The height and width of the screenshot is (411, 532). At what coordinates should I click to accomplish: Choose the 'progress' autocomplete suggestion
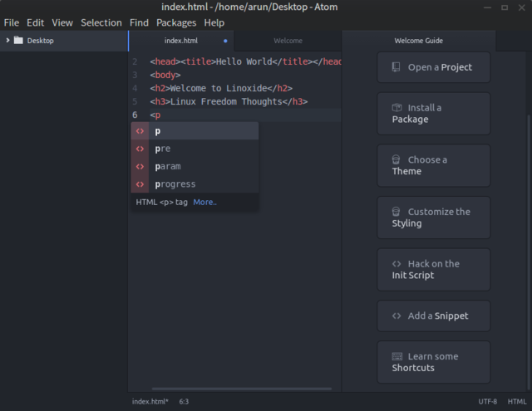pos(195,184)
